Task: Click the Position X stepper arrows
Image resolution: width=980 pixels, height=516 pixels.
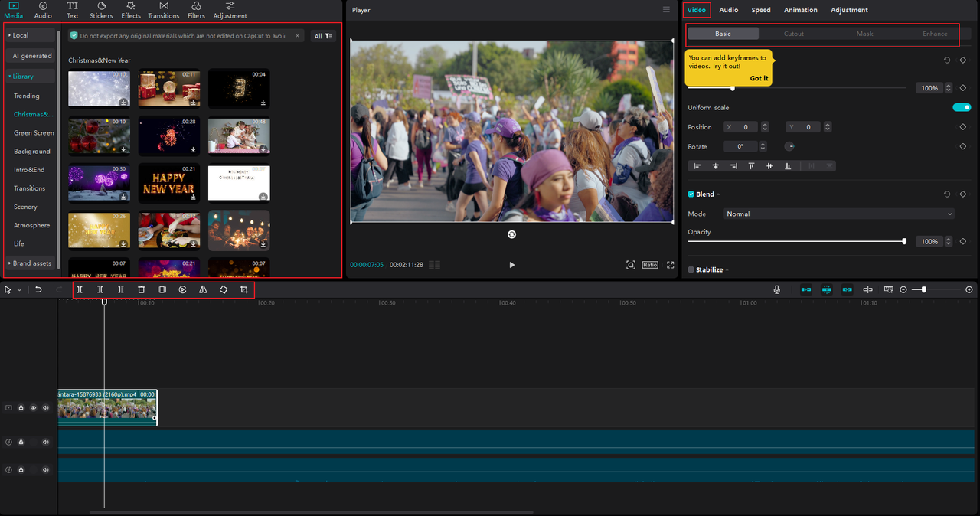Action: pyautogui.click(x=765, y=127)
